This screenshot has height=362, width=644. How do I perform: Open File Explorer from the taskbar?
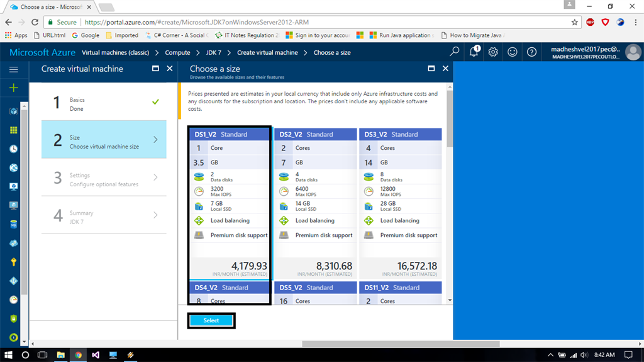coord(60,354)
